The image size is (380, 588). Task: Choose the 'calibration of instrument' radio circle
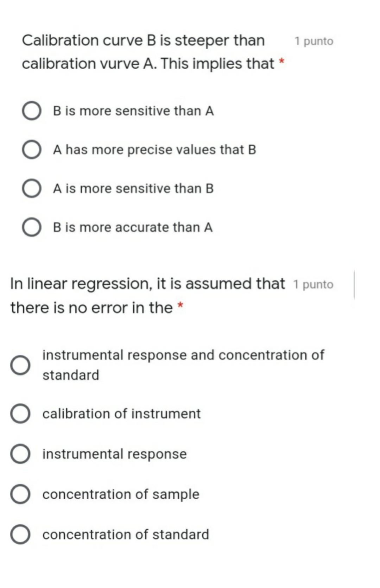[20, 414]
